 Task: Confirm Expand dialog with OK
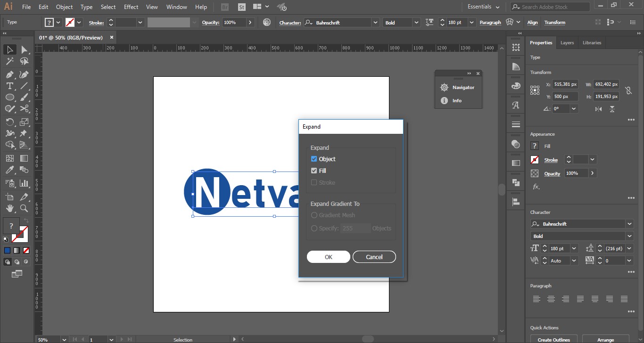328,257
